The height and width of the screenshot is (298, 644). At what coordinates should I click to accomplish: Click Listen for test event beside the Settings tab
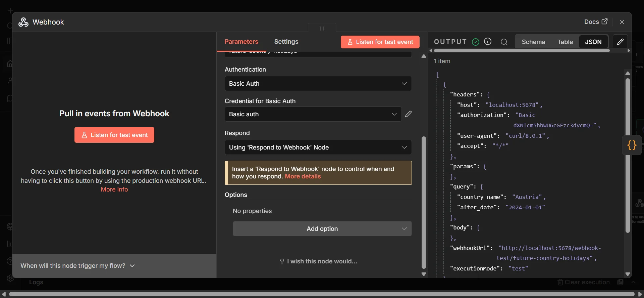point(380,42)
